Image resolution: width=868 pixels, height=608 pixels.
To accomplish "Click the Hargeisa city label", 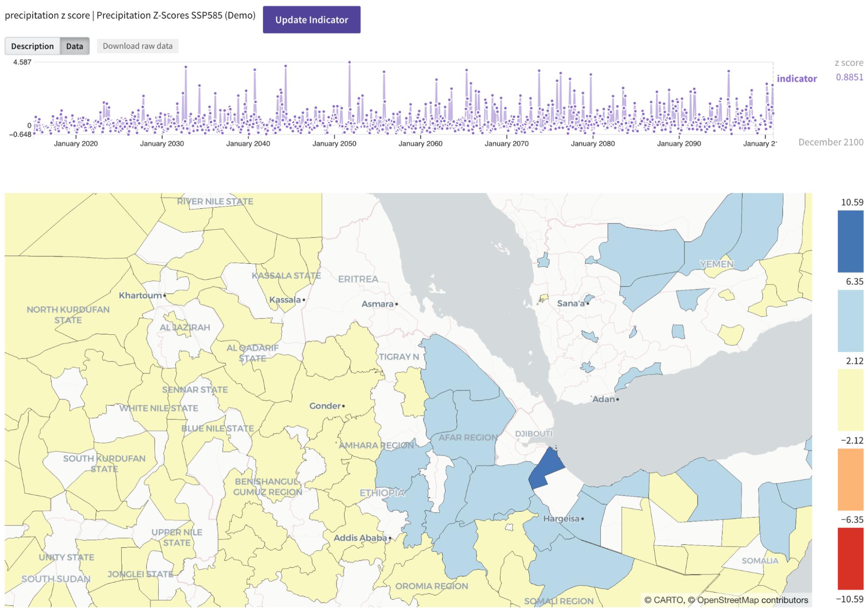I will pyautogui.click(x=561, y=518).
